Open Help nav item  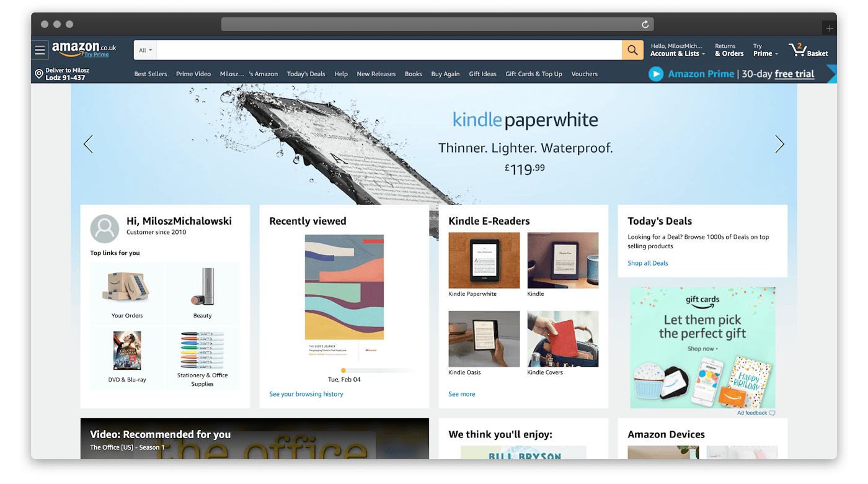coord(341,74)
